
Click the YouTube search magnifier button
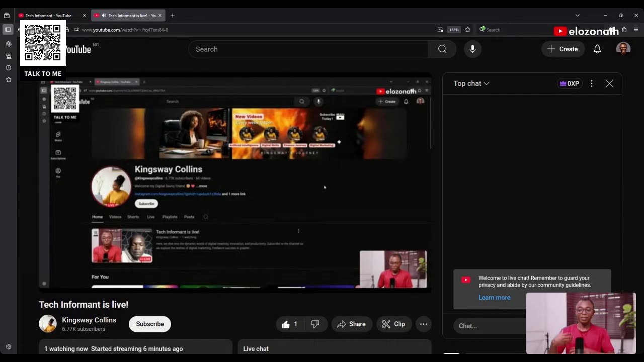click(x=442, y=49)
